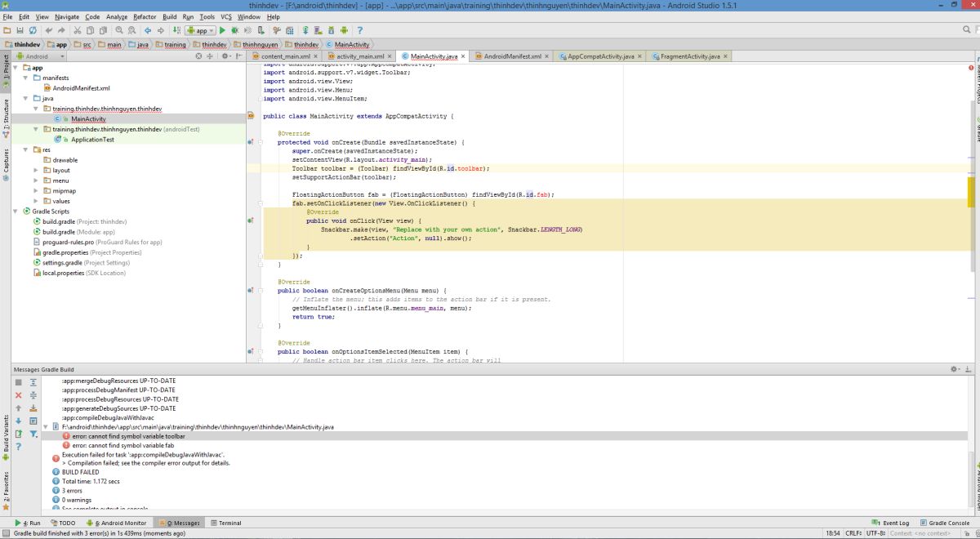The height and width of the screenshot is (539, 980).
Task: Click the Synchronize toolbar icon
Action: (x=33, y=30)
